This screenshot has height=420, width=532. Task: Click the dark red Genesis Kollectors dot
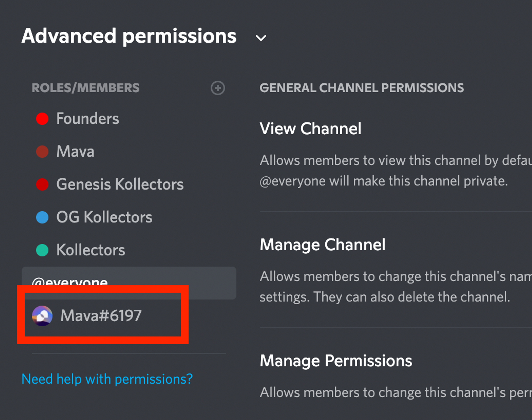(x=42, y=184)
